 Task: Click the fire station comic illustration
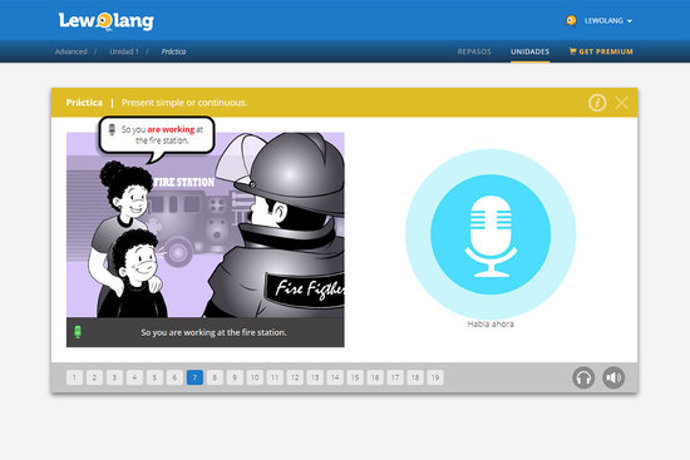[x=206, y=225]
